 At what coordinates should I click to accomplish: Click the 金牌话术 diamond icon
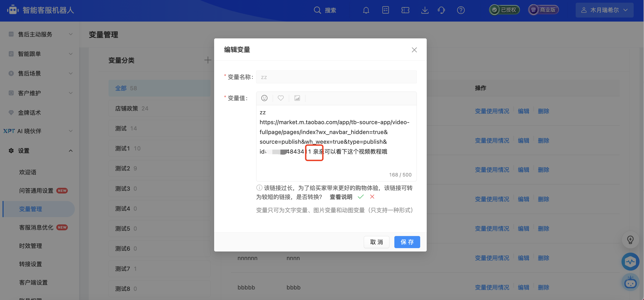pyautogui.click(x=11, y=113)
